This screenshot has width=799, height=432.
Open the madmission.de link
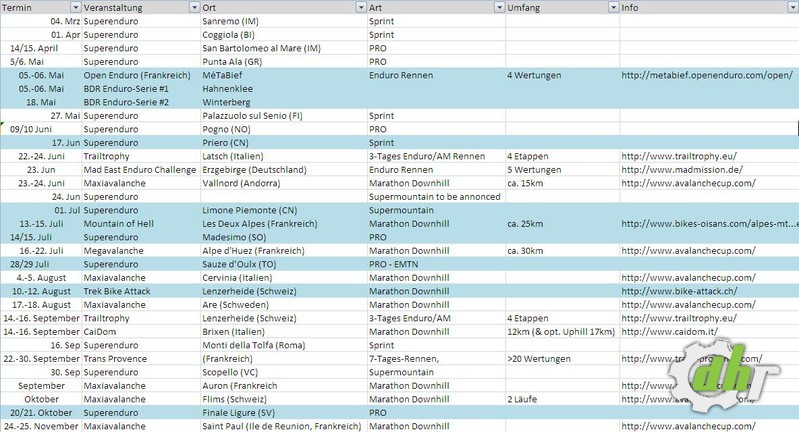pos(682,170)
